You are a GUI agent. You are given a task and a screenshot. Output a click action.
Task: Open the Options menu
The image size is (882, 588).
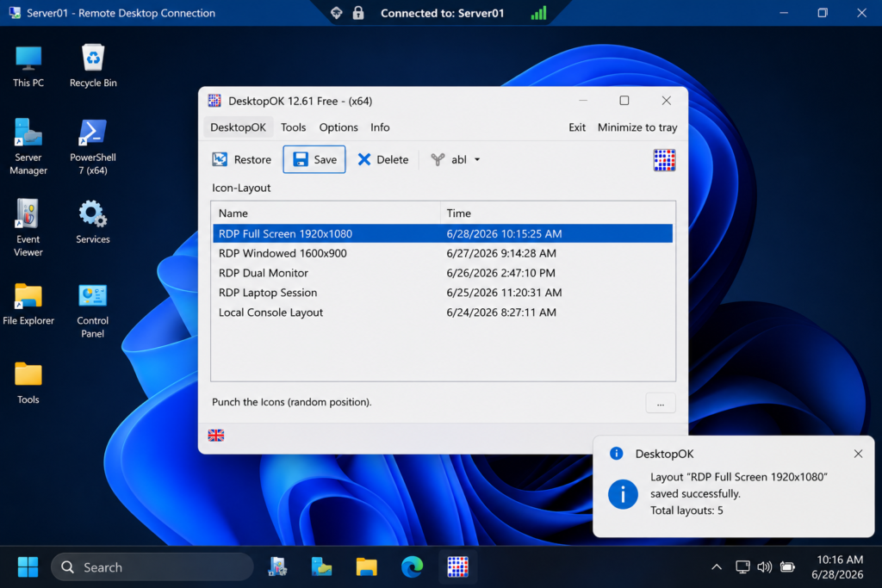tap(339, 127)
